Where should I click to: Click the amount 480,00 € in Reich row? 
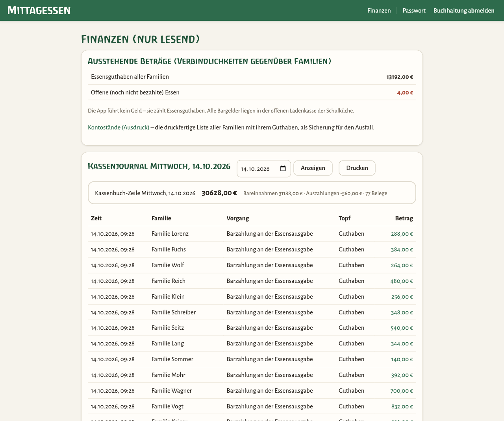pos(402,281)
